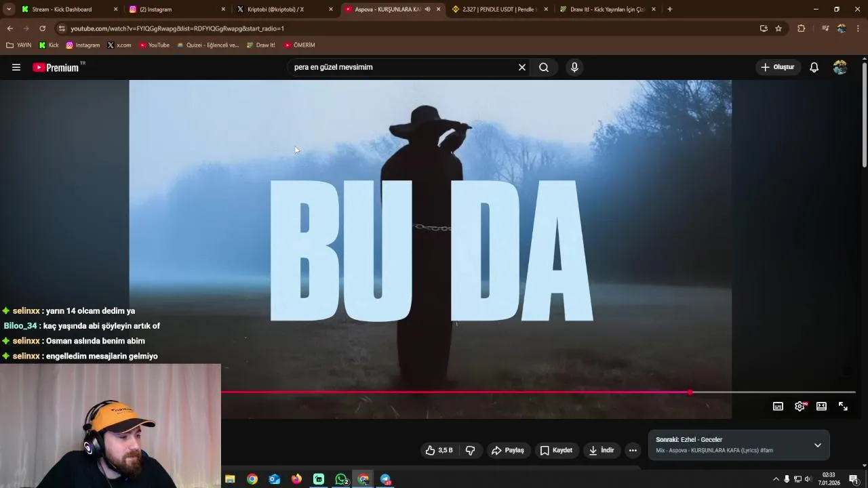Open the Chrome three-dot menu
Screen dimensions: 868x488
click(x=858, y=28)
